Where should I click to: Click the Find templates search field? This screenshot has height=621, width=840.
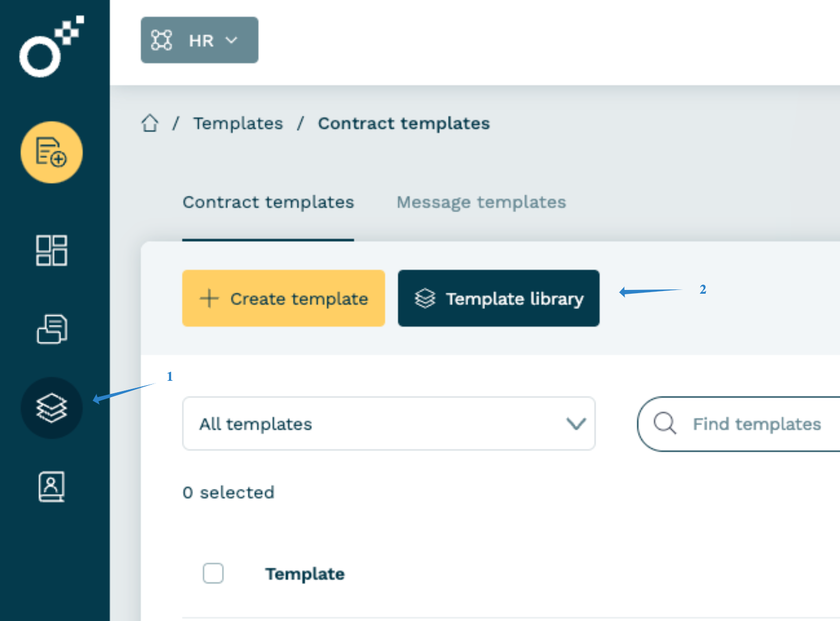[757, 424]
